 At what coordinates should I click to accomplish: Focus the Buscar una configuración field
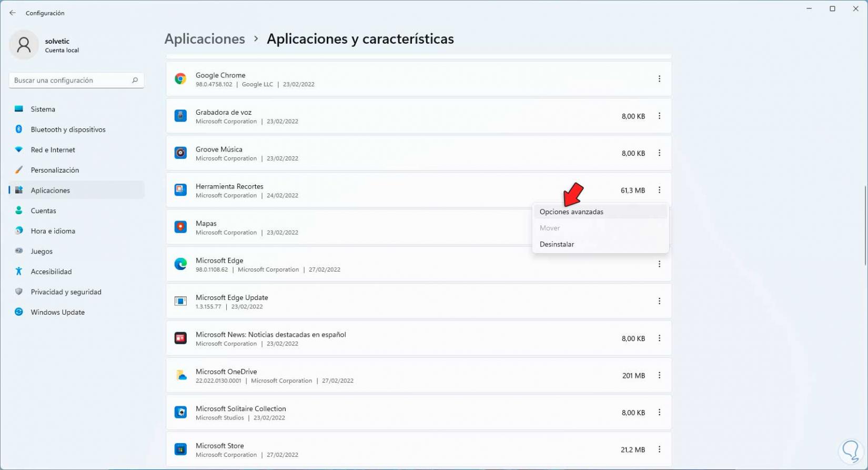[76, 80]
